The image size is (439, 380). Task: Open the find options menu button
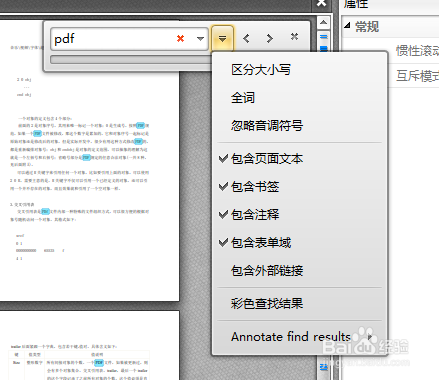(222, 39)
